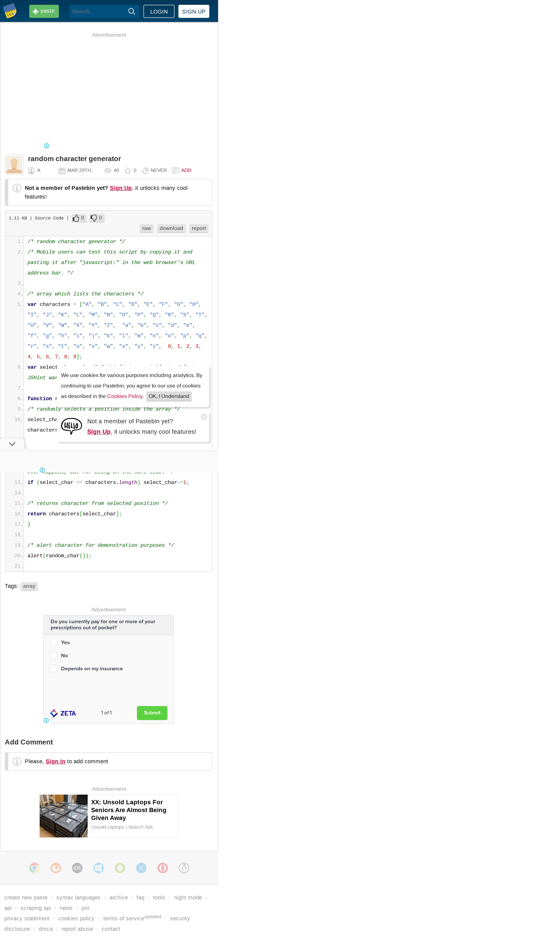
Task: Close the Hello sign-up popup
Action: (x=204, y=417)
